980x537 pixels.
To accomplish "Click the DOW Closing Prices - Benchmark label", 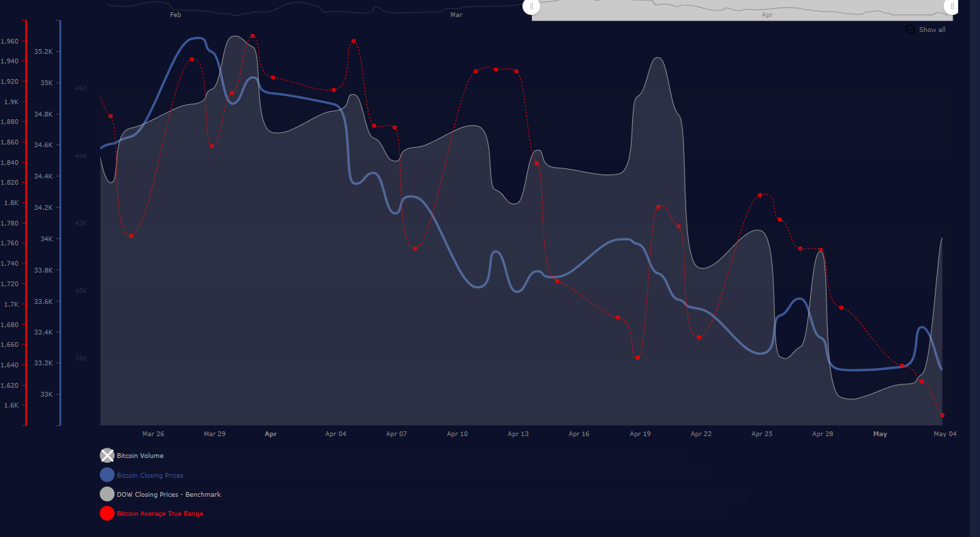I will (x=168, y=495).
